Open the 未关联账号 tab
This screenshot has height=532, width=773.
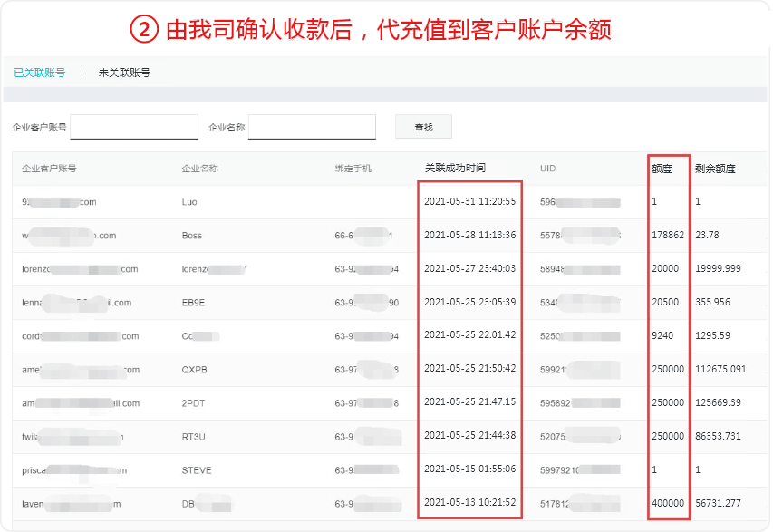(124, 73)
